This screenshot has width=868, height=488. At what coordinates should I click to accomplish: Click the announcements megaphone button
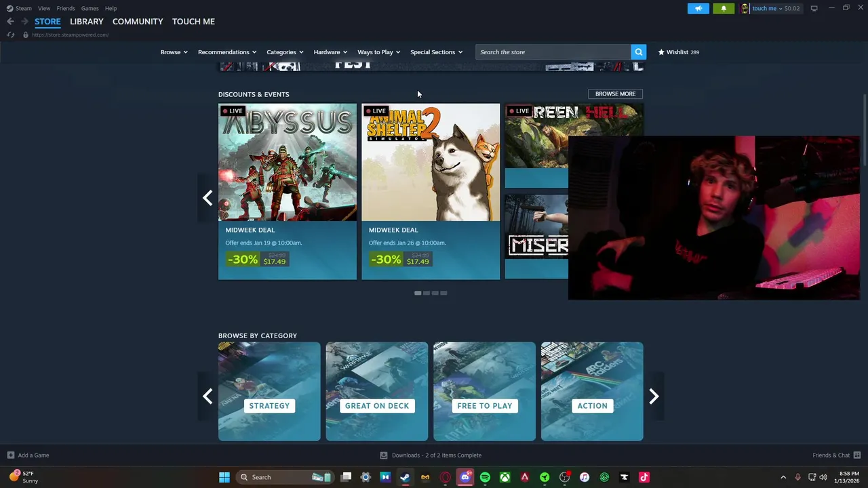coord(698,8)
